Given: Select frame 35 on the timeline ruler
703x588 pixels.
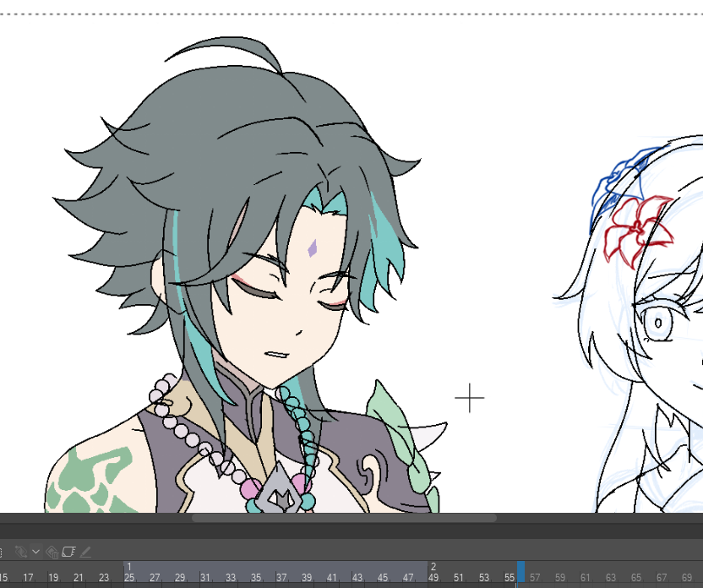Looking at the screenshot, I should click(255, 578).
